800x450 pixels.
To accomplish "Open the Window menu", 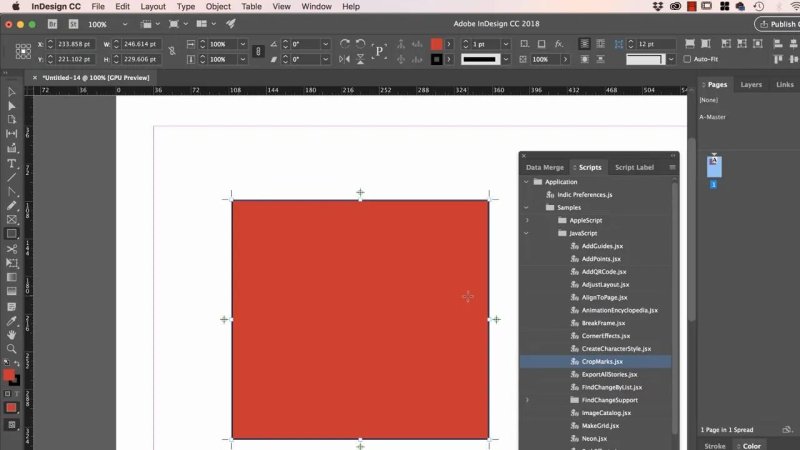I will (316, 7).
